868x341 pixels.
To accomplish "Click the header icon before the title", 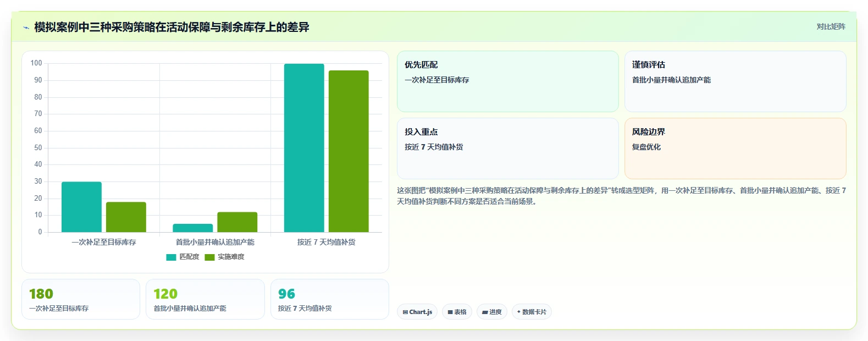I will (x=26, y=28).
